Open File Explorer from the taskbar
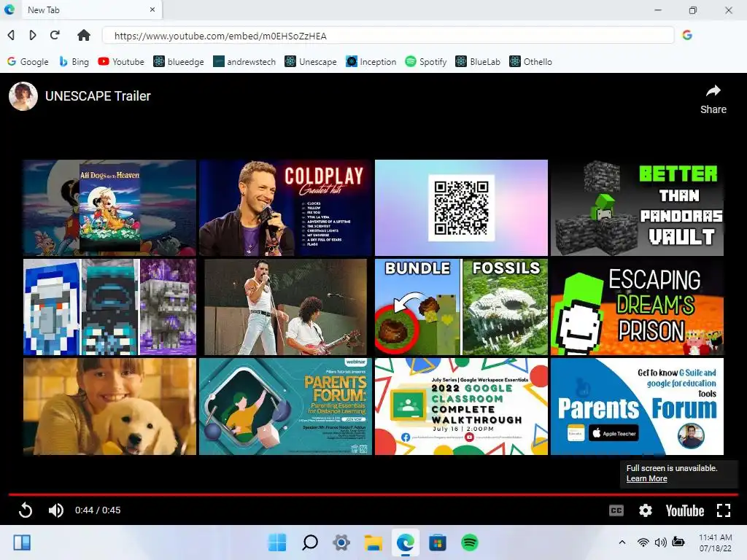 click(373, 542)
